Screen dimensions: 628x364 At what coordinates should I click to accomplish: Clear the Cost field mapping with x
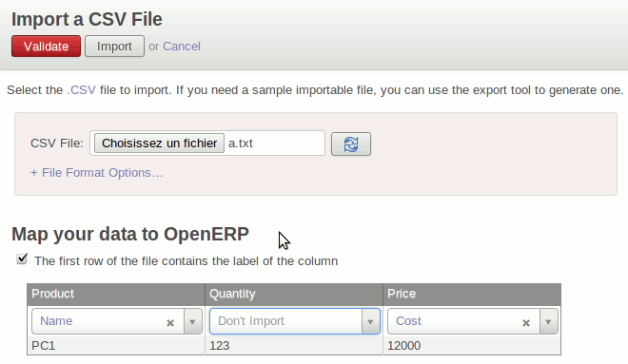526,323
